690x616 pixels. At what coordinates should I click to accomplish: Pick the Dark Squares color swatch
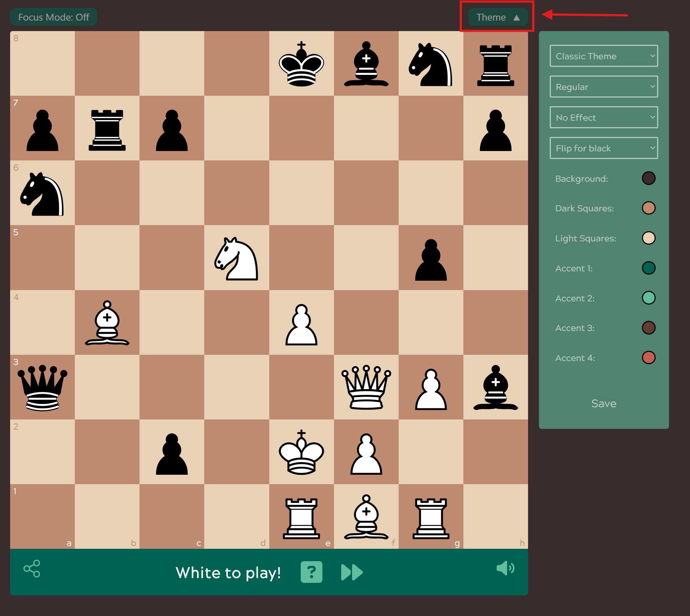click(x=649, y=208)
